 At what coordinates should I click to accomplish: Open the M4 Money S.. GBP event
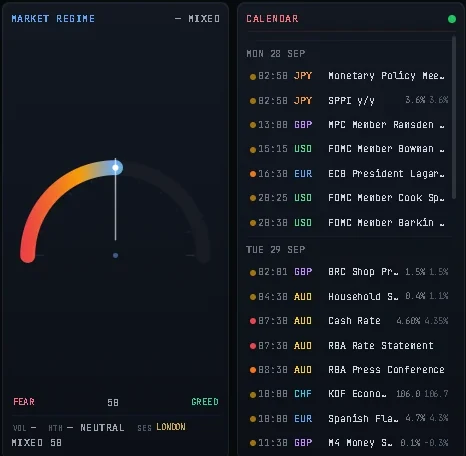pos(349,443)
